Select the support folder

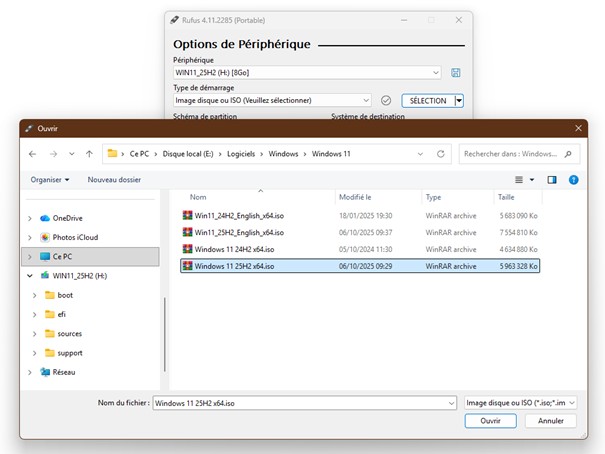[x=70, y=353]
